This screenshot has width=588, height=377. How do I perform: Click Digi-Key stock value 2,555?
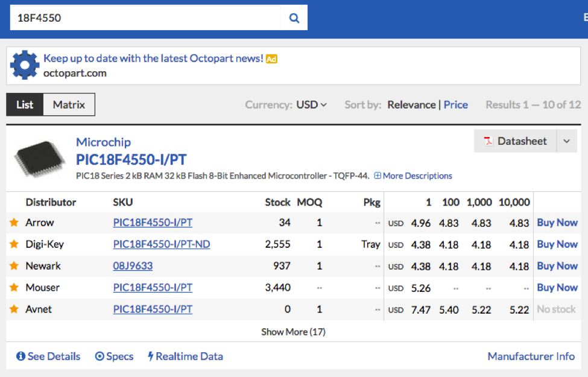pyautogui.click(x=277, y=244)
